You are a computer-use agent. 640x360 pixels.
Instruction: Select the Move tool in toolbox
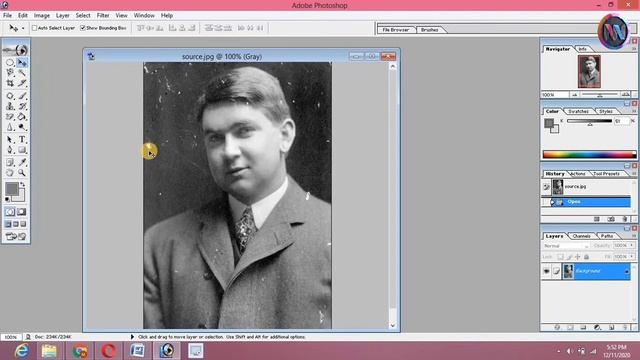click(22, 63)
